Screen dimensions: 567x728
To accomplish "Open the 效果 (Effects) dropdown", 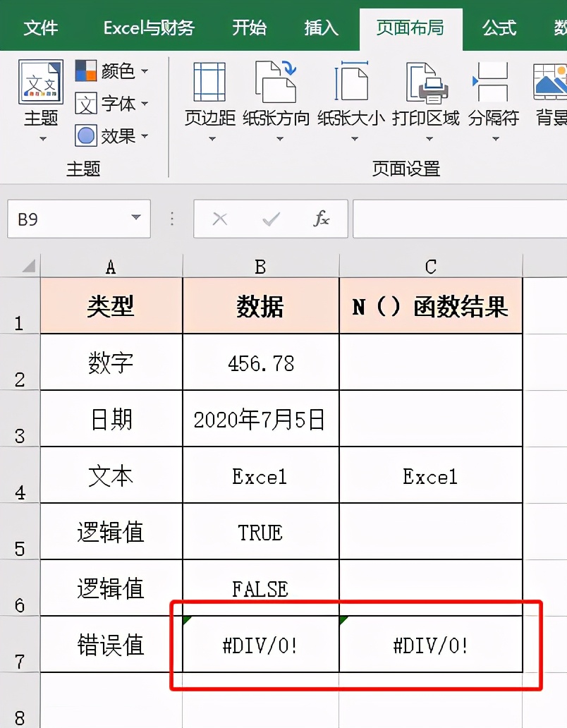I will (x=117, y=136).
